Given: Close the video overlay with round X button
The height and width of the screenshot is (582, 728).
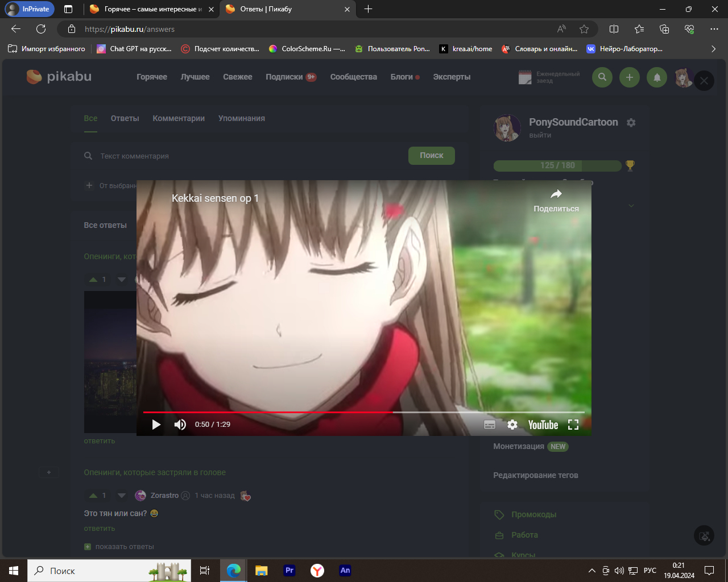Looking at the screenshot, I should click(x=704, y=81).
